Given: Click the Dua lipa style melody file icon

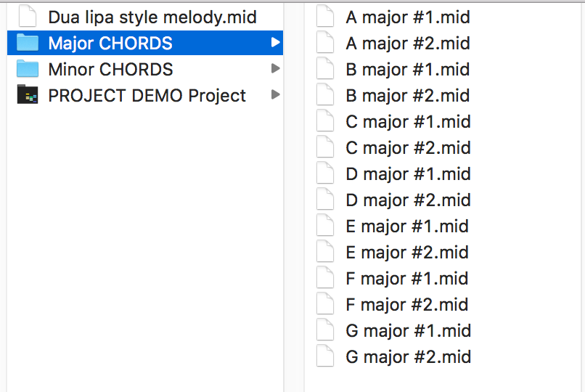Looking at the screenshot, I should pos(28,17).
